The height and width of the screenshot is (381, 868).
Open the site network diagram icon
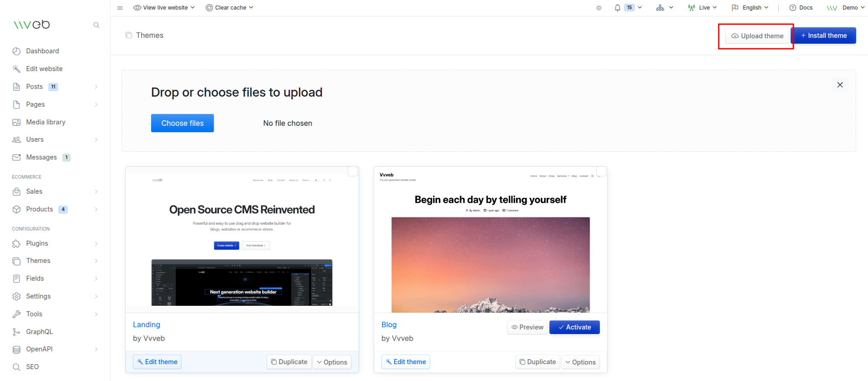(660, 8)
